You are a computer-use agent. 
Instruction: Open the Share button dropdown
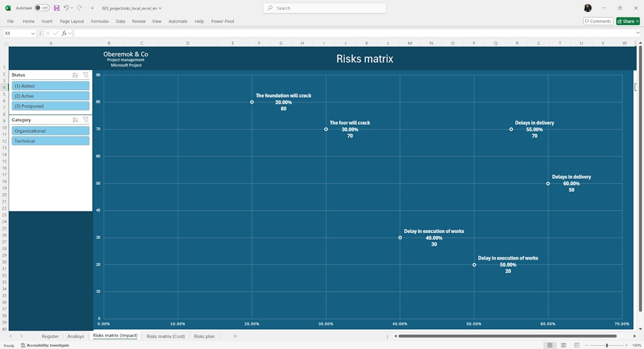point(637,22)
